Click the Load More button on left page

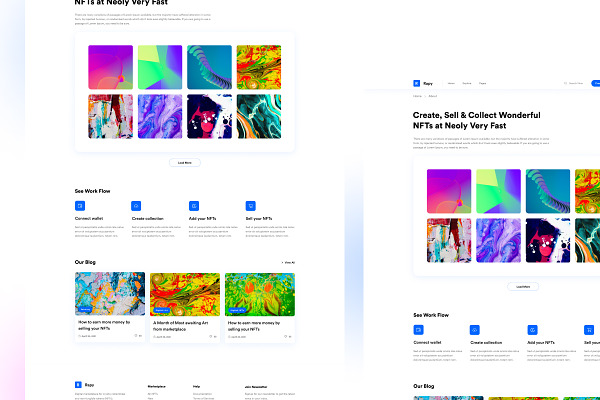tap(184, 163)
